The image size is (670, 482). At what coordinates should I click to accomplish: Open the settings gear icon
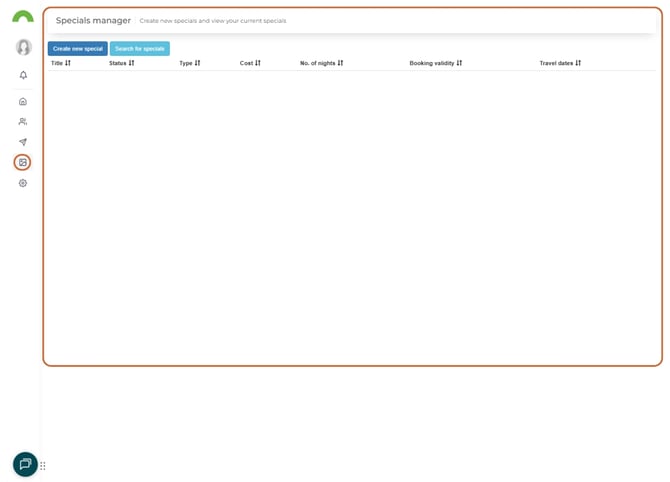tap(23, 183)
